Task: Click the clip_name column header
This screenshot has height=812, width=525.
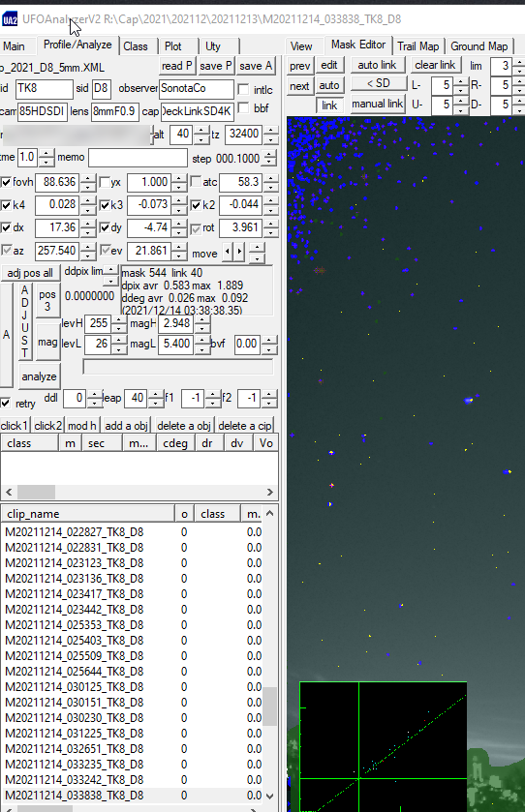Action: 87,514
